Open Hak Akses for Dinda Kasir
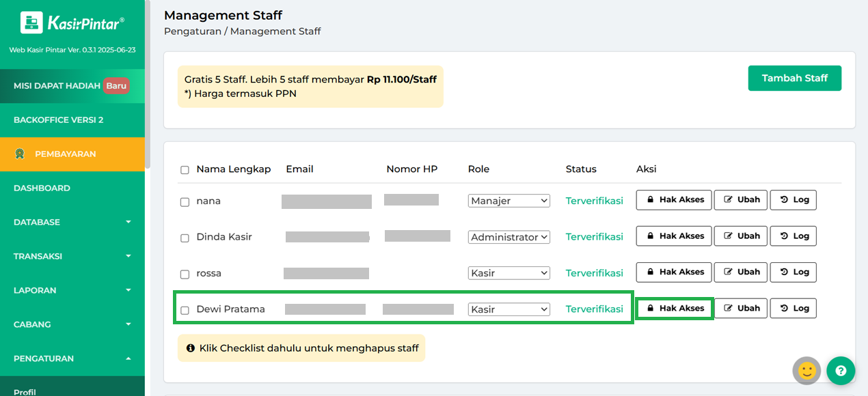This screenshot has width=868, height=396. (673, 236)
